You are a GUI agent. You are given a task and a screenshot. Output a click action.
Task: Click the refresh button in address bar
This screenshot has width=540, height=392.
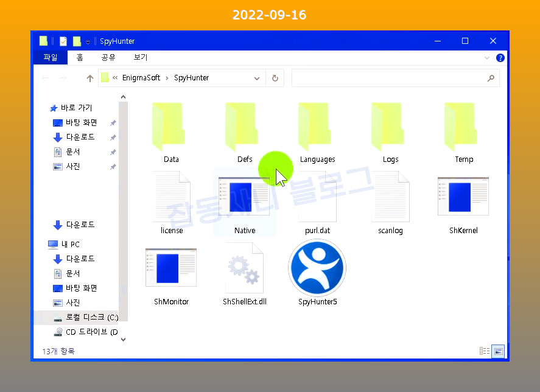275,78
